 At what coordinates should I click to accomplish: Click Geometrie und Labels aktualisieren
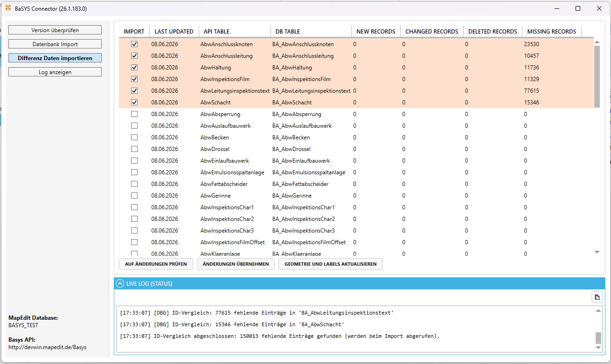[330, 264]
